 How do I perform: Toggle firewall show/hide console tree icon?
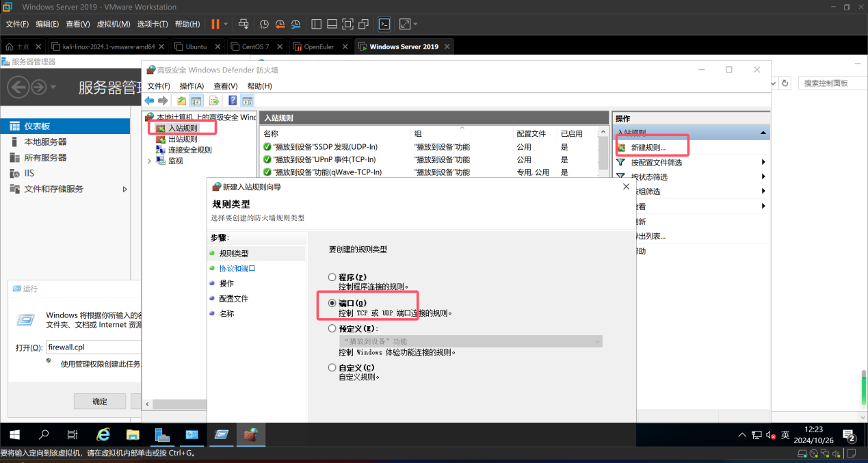coord(196,101)
